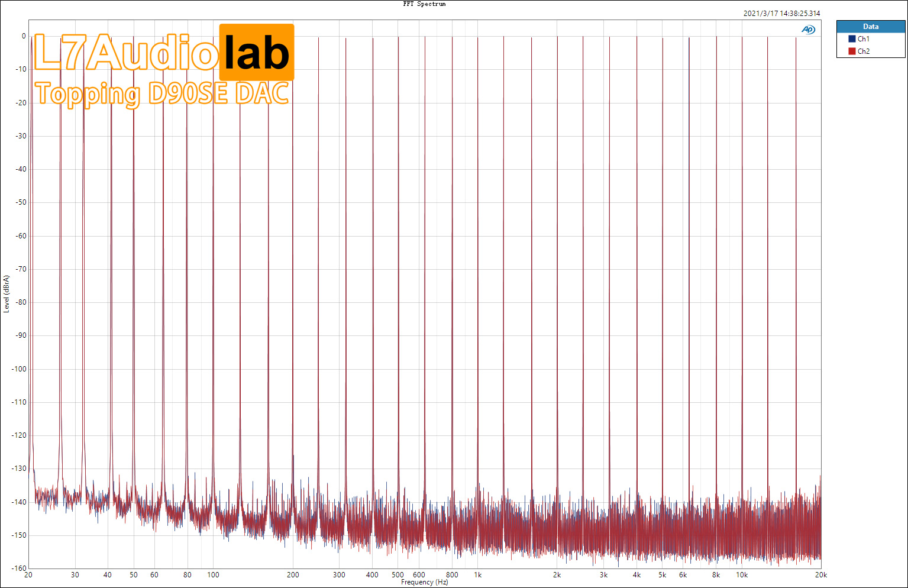The width and height of the screenshot is (908, 588).
Task: Click the Frequency (Hz) axis title
Action: pyautogui.click(x=424, y=582)
